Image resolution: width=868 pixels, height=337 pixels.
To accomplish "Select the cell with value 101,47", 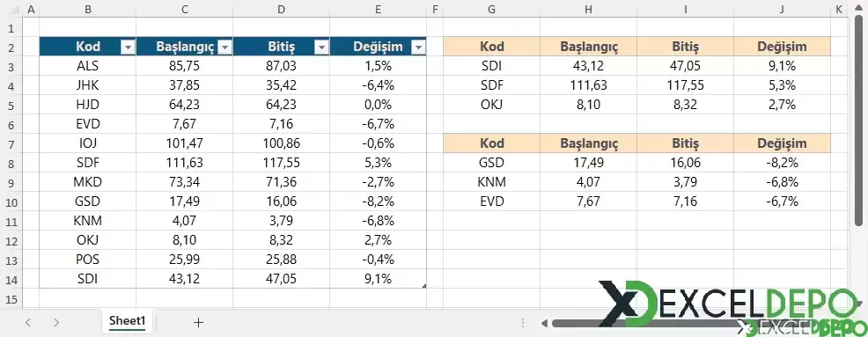I will click(184, 144).
